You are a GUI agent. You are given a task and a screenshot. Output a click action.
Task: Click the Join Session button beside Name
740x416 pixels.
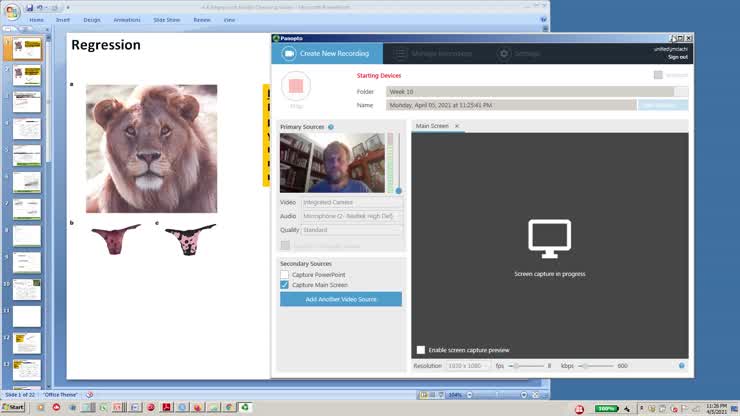click(663, 105)
